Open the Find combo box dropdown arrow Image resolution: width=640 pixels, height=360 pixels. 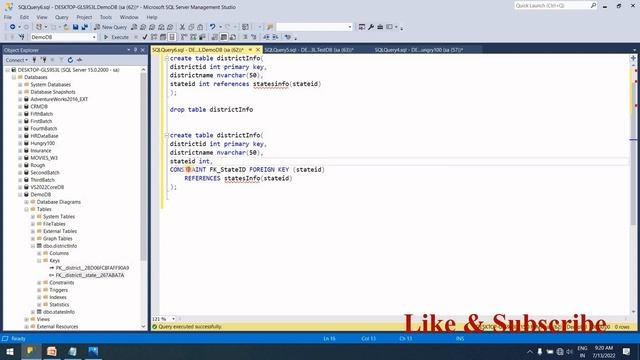pyautogui.click(x=350, y=27)
